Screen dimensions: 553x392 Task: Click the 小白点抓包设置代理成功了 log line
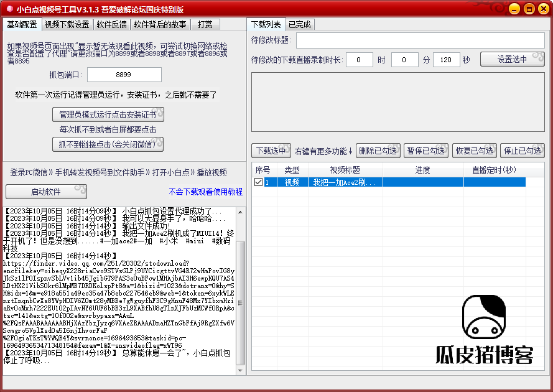(x=113, y=211)
